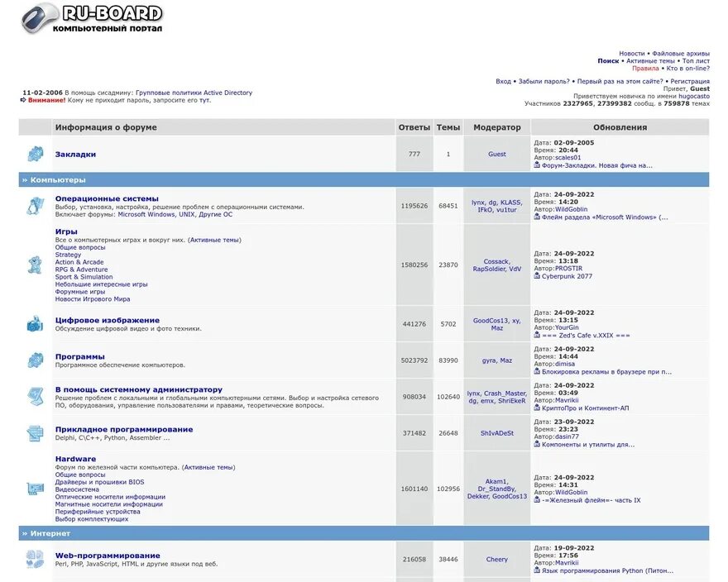Click last-post icon beside Флейм раздела
The height and width of the screenshot is (582, 728).
pyautogui.click(x=537, y=217)
